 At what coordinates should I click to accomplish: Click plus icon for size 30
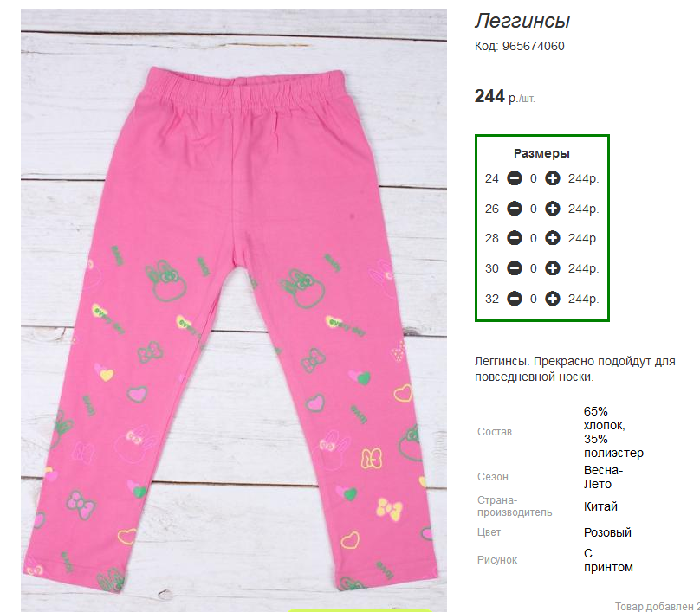[x=552, y=268]
